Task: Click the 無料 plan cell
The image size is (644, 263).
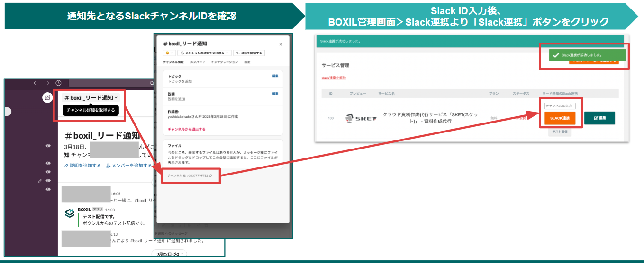Action: click(494, 118)
